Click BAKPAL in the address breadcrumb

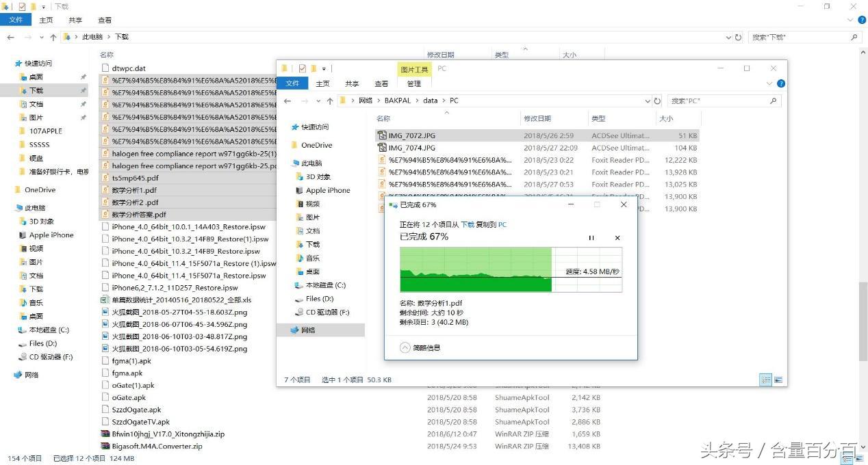click(x=397, y=101)
